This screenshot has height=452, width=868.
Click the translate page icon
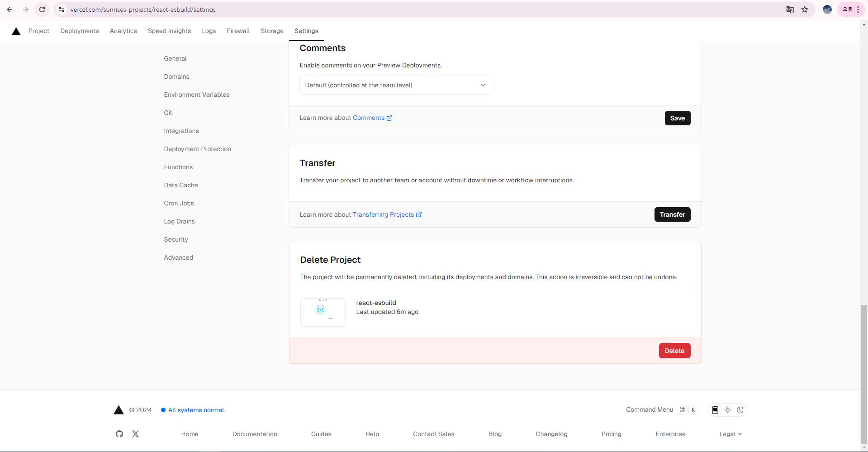point(790,10)
